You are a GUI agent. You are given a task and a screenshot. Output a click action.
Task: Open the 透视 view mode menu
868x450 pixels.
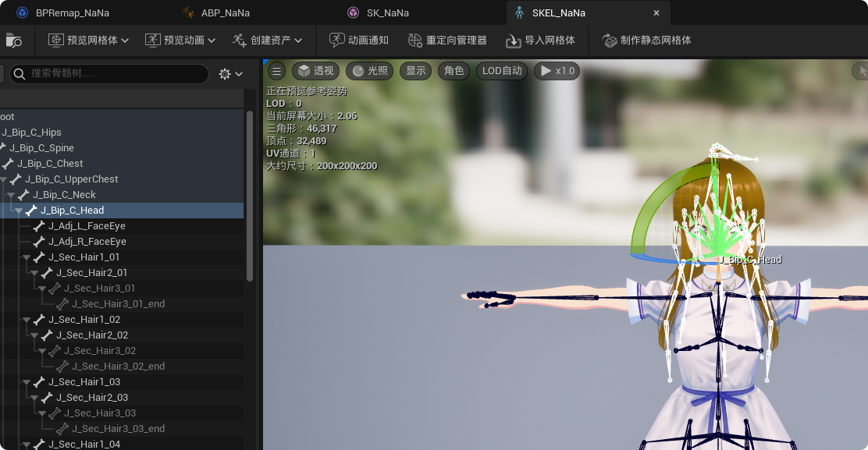[x=316, y=71]
